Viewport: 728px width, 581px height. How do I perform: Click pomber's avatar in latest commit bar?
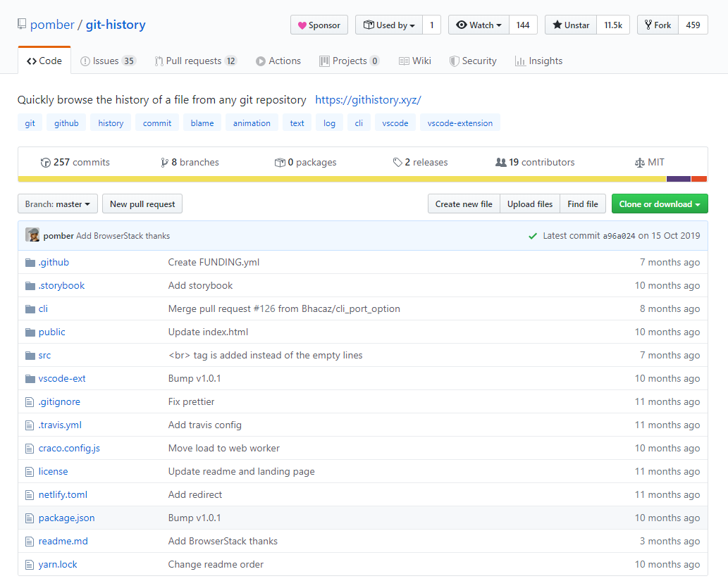point(32,235)
